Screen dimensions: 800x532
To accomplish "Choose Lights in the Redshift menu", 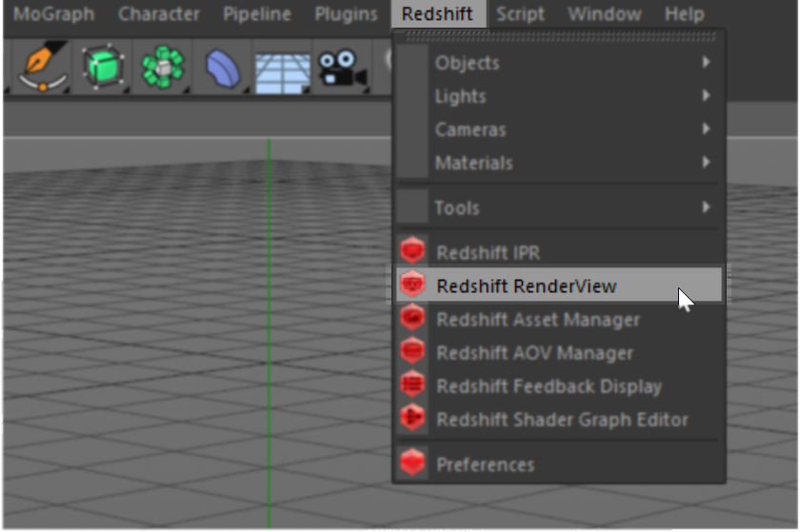I will (x=559, y=96).
